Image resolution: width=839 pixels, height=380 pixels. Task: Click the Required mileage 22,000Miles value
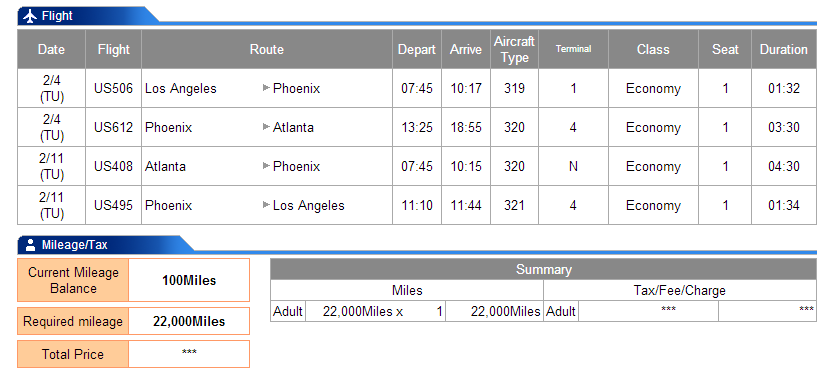pyautogui.click(x=189, y=322)
